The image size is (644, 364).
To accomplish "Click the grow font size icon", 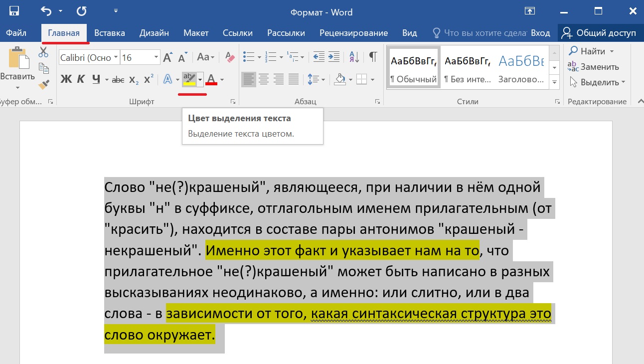I will pyautogui.click(x=168, y=57).
